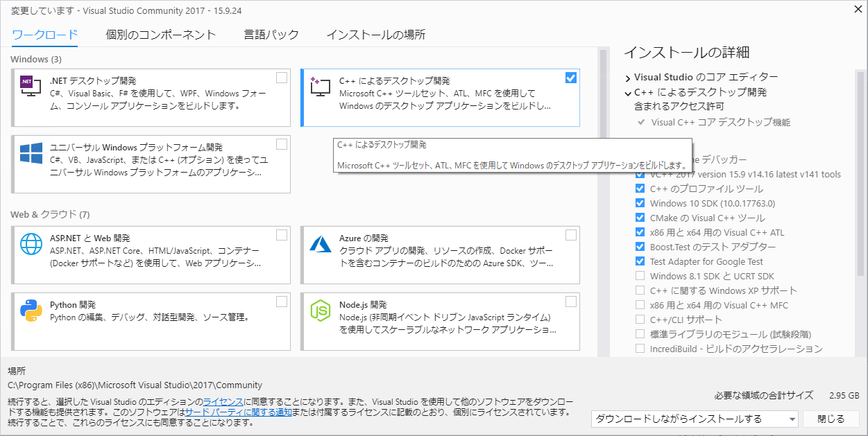The height and width of the screenshot is (436, 868).
Task: Uncheck CMake の Visual C++ ツール component
Action: (x=640, y=218)
